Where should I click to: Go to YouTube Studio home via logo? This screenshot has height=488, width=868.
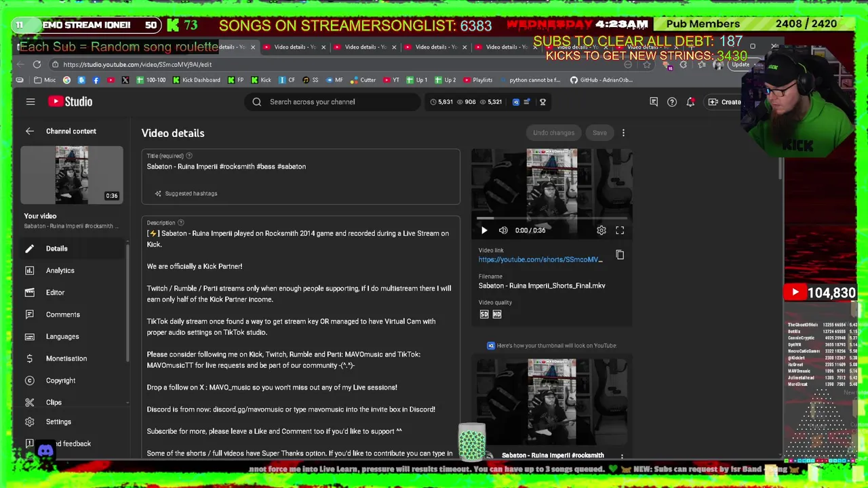click(x=70, y=102)
